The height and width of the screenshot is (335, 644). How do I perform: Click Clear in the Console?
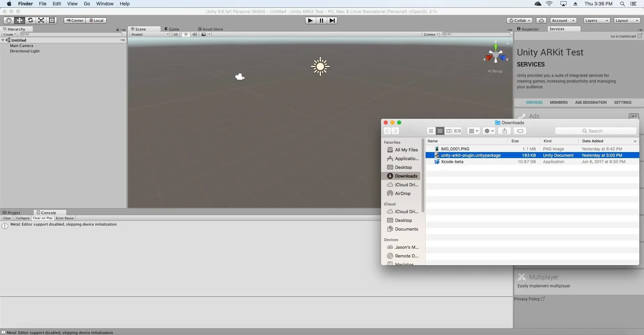7,218
